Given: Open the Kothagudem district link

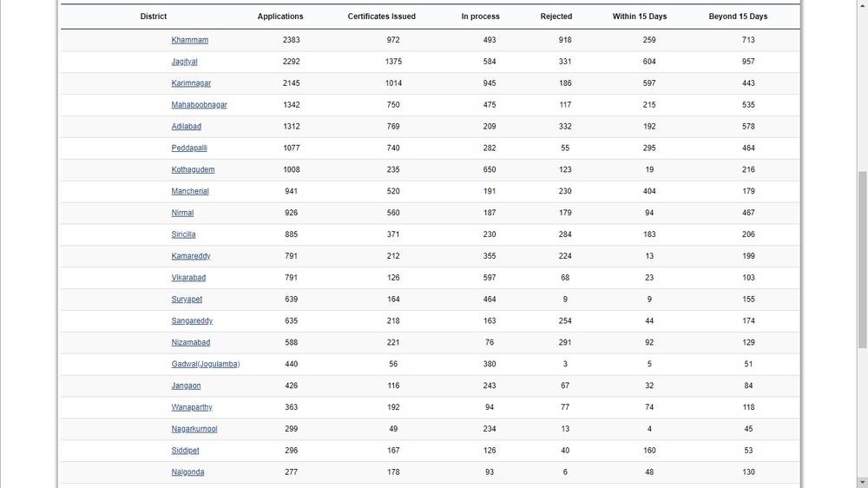Looking at the screenshot, I should point(193,170).
